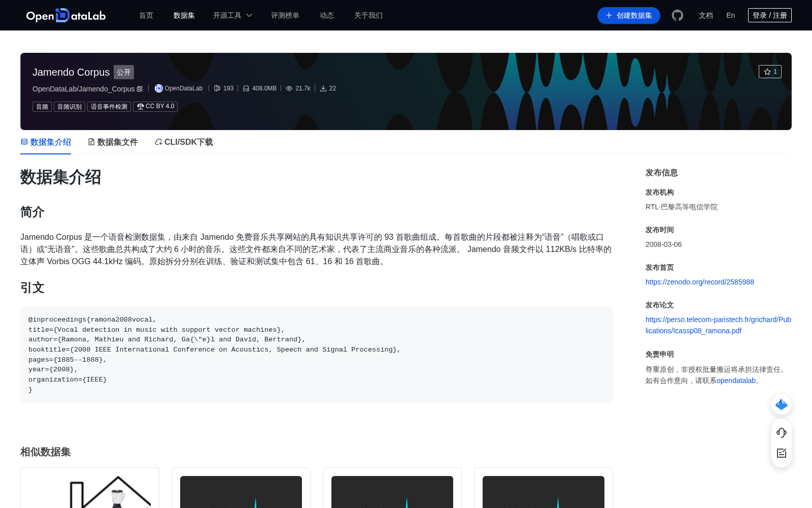
Task: Switch to the CLI/SDK下载 tab
Action: click(184, 142)
